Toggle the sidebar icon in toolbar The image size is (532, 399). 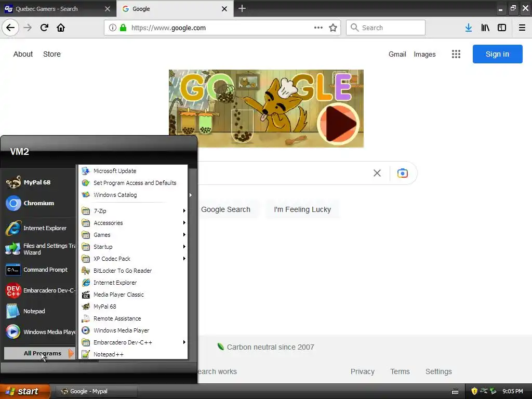pyautogui.click(x=502, y=28)
